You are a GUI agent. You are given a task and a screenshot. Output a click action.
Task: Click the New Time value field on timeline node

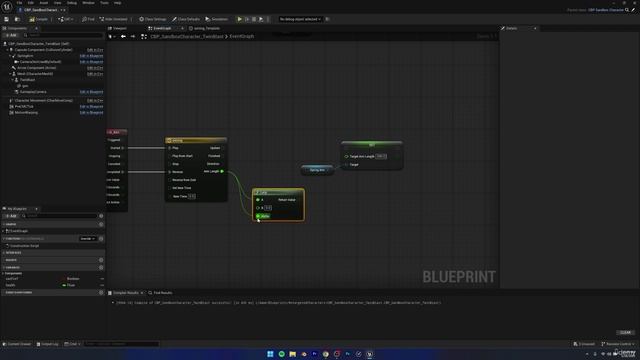coord(191,196)
